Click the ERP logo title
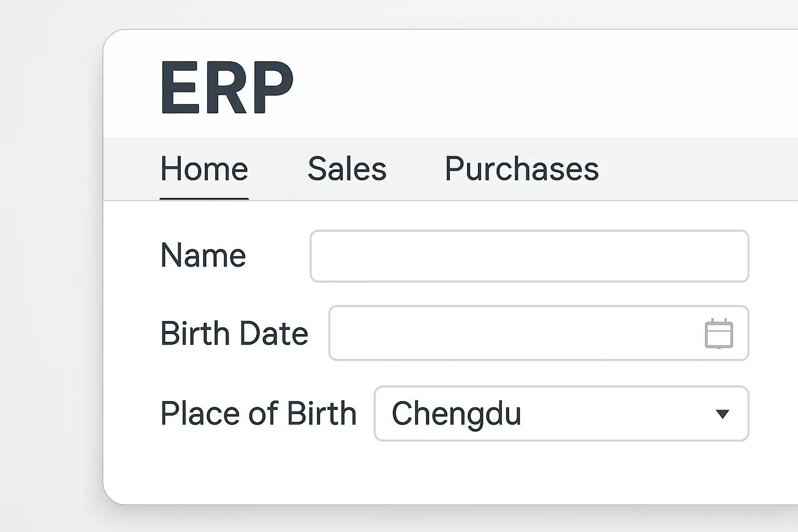The width and height of the screenshot is (798, 532). 227,87
